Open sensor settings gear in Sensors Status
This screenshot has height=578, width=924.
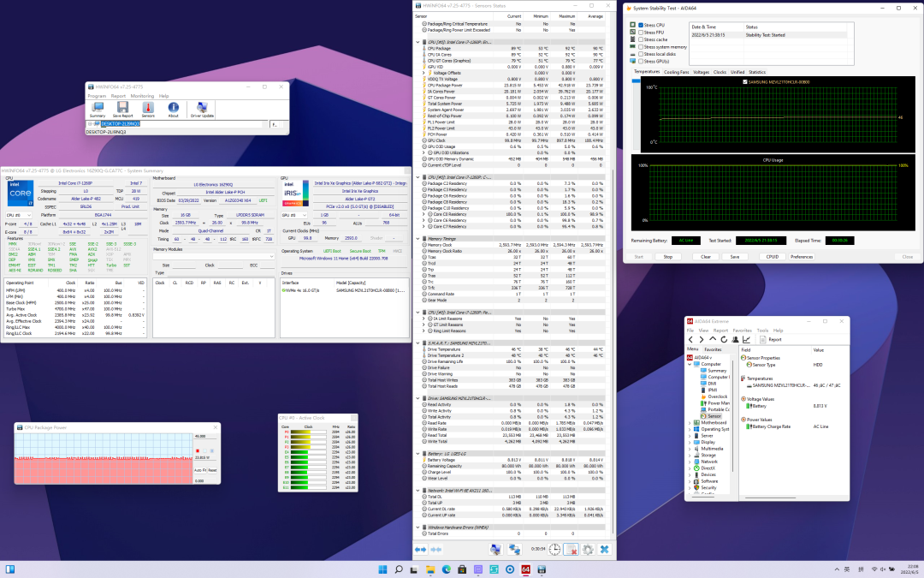pyautogui.click(x=586, y=549)
